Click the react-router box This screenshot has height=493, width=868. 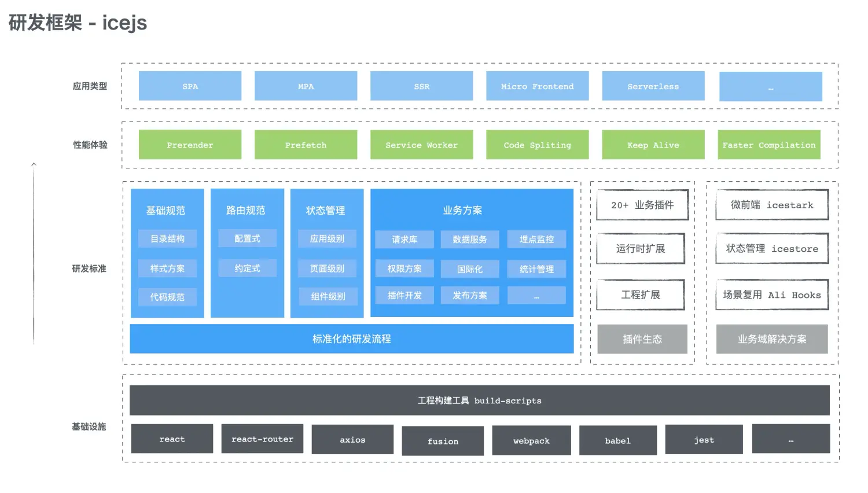click(x=263, y=439)
